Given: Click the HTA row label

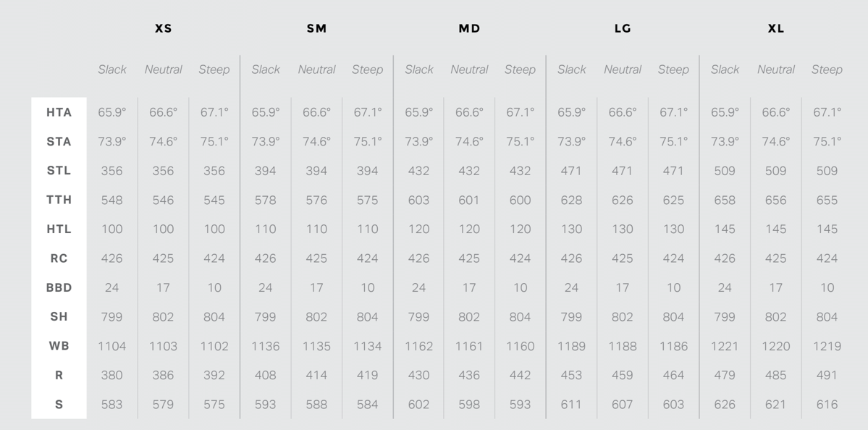Looking at the screenshot, I should (59, 112).
